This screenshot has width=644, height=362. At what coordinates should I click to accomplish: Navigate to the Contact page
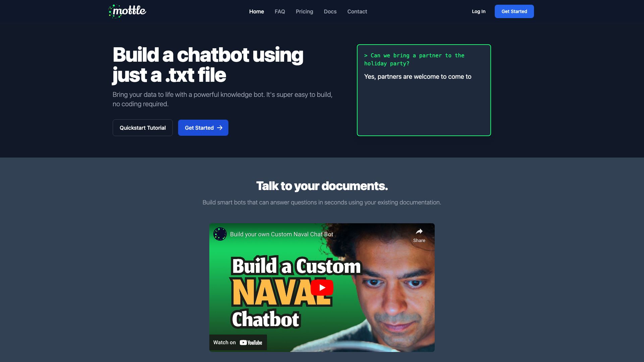tap(357, 11)
